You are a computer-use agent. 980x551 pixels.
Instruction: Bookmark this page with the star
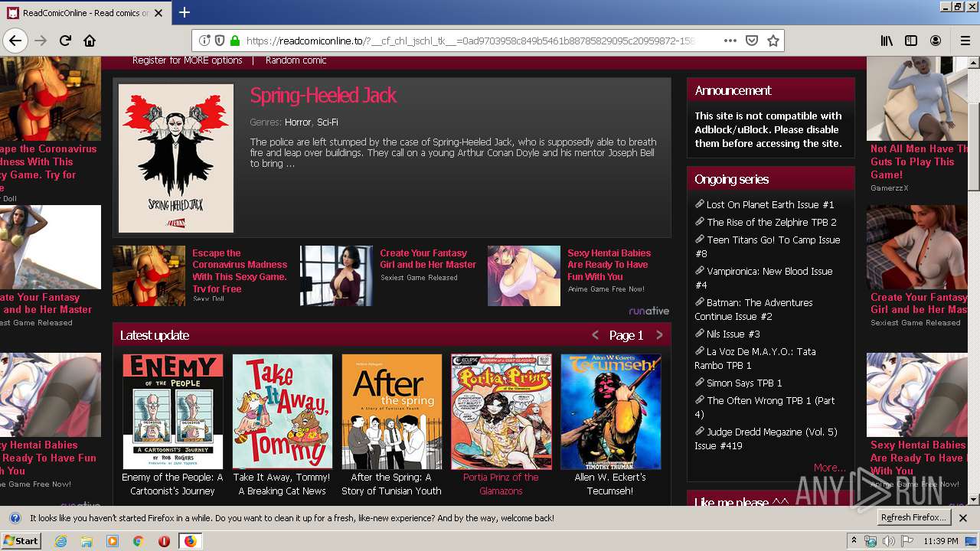pyautogui.click(x=773, y=41)
